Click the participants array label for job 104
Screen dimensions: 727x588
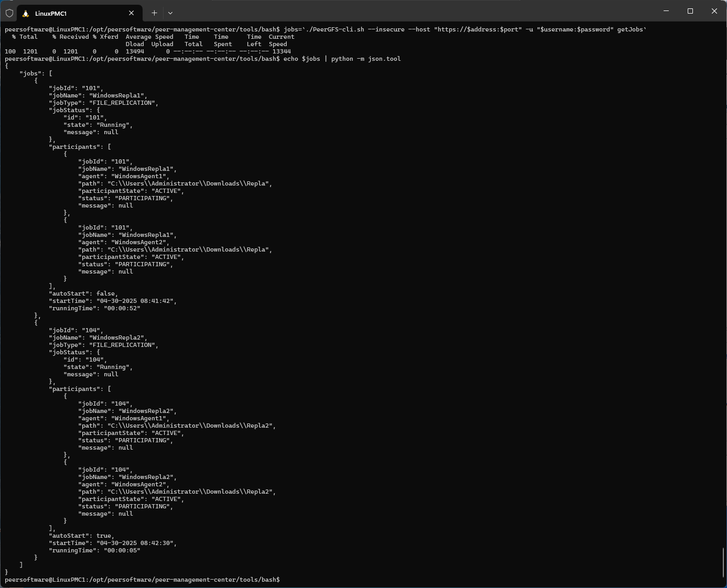click(73, 388)
